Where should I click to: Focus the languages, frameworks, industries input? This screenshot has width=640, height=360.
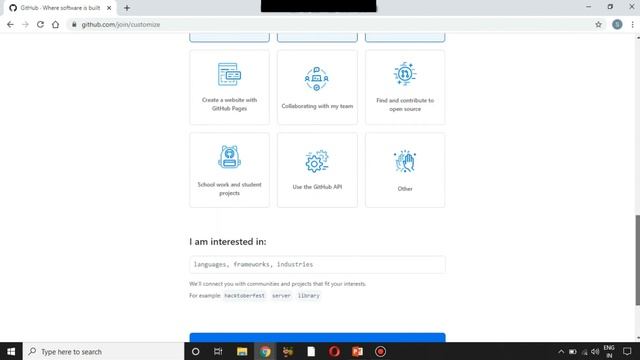coord(317,264)
